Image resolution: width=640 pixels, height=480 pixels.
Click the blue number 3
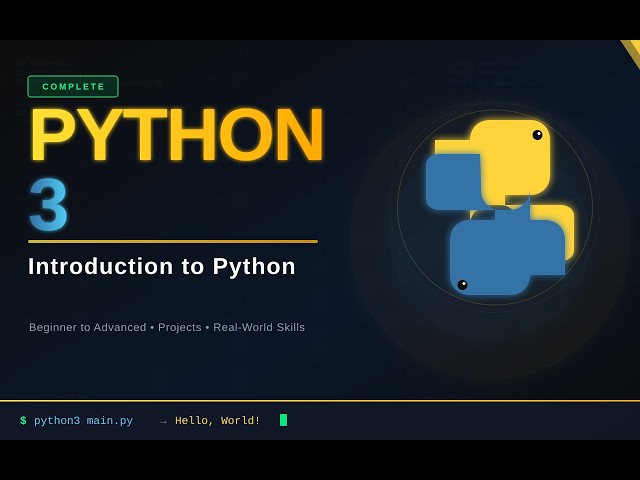pyautogui.click(x=48, y=205)
